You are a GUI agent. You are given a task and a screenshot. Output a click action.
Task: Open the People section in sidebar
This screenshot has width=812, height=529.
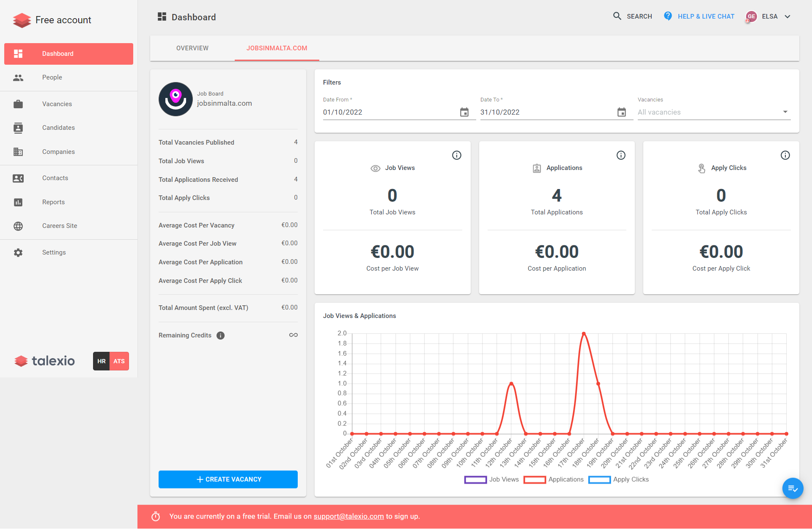tap(52, 77)
